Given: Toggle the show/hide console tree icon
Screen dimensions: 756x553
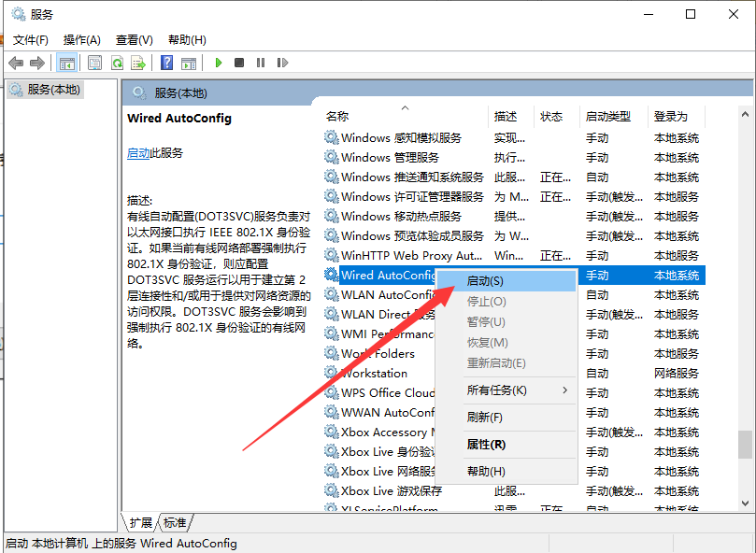Looking at the screenshot, I should pyautogui.click(x=66, y=63).
